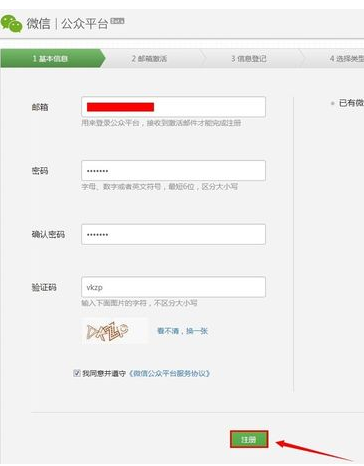Image resolution: width=364 pixels, height=466 pixels.
Task: Toggle the 我同意并遵守 agreement checkbox
Action: (77, 373)
